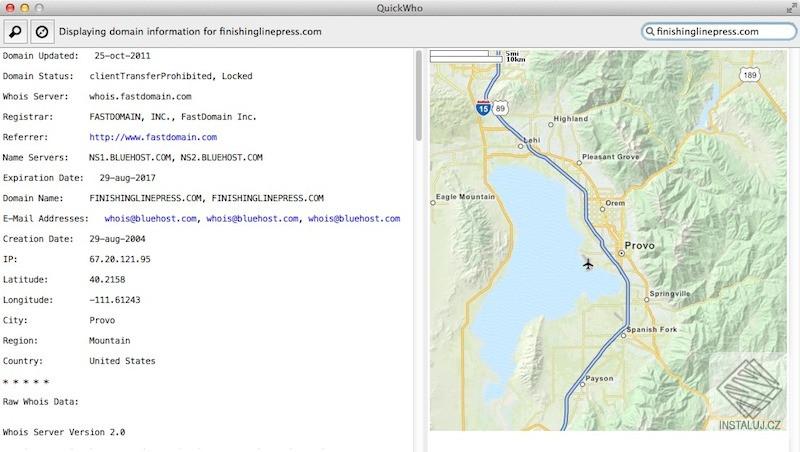Viewport: 800px width, 452px height.
Task: Click the magnifier lookup toolbar button
Action: pyautogui.click(x=15, y=32)
